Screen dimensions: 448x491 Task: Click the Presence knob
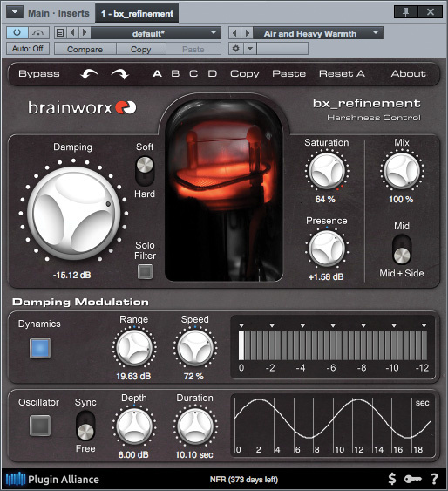click(327, 249)
